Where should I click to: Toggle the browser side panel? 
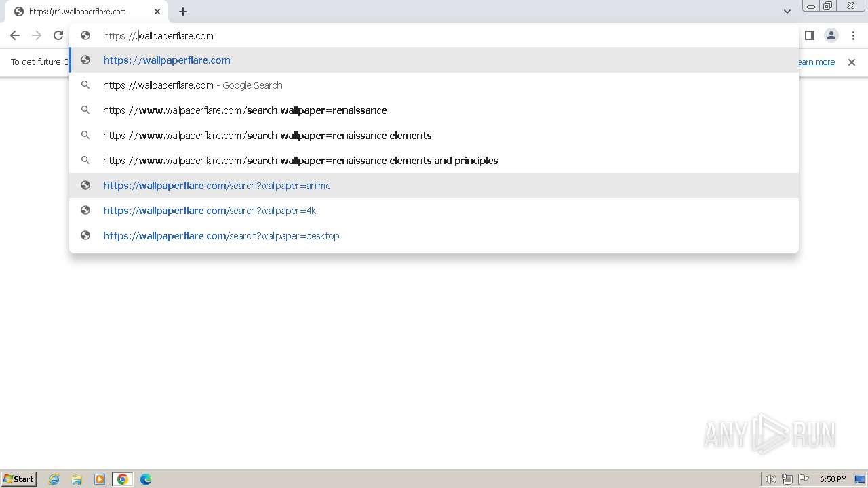(809, 35)
